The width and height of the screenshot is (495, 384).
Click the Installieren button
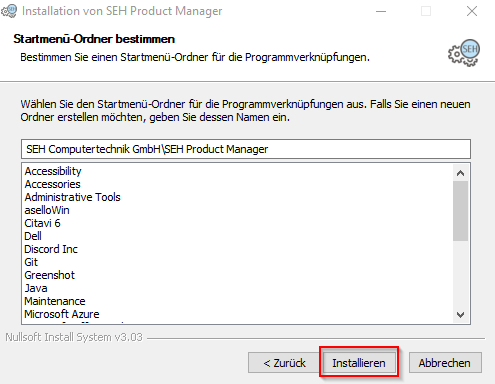pyautogui.click(x=359, y=363)
